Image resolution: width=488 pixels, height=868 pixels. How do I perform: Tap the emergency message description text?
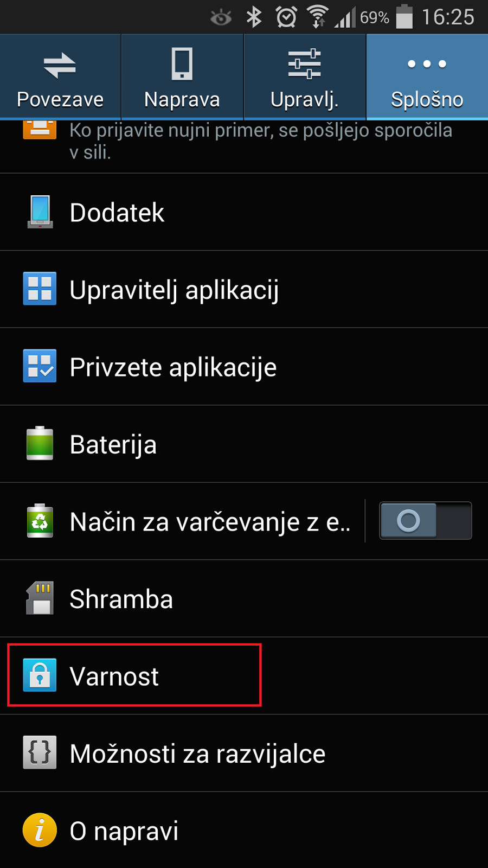[261, 141]
